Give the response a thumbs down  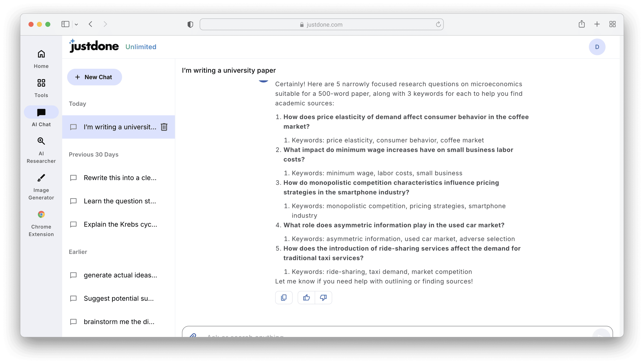[323, 298]
